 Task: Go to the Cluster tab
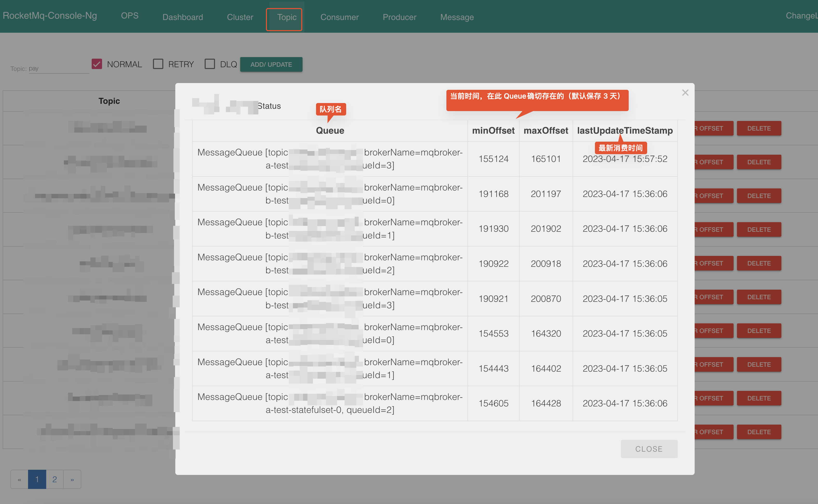tap(240, 17)
